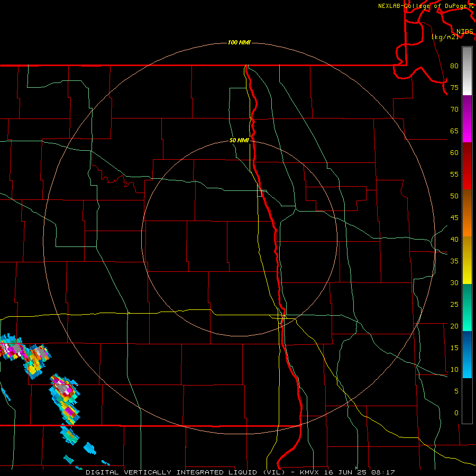The height and width of the screenshot is (476, 476).
Task: Click the color scale value 30
Action: point(454,282)
